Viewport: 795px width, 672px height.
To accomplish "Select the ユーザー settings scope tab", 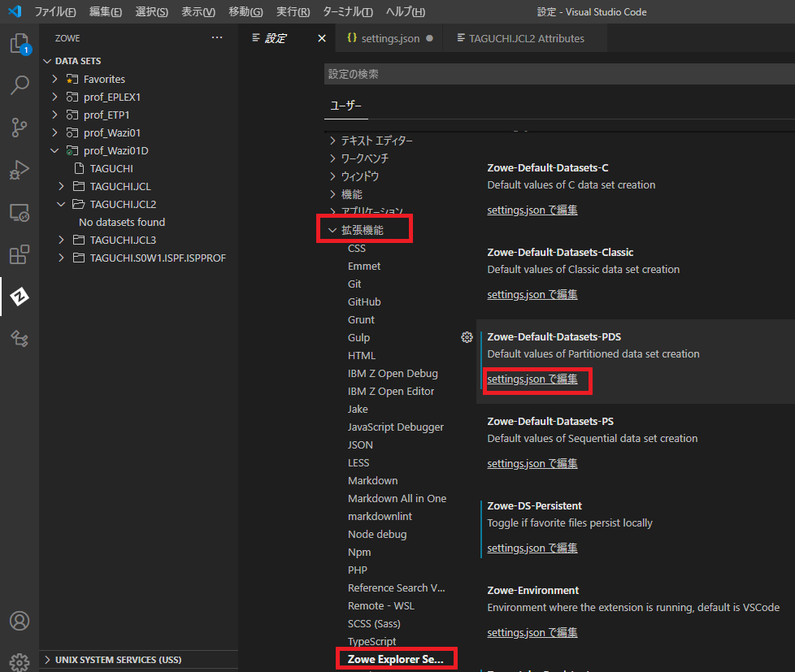I will (345, 106).
